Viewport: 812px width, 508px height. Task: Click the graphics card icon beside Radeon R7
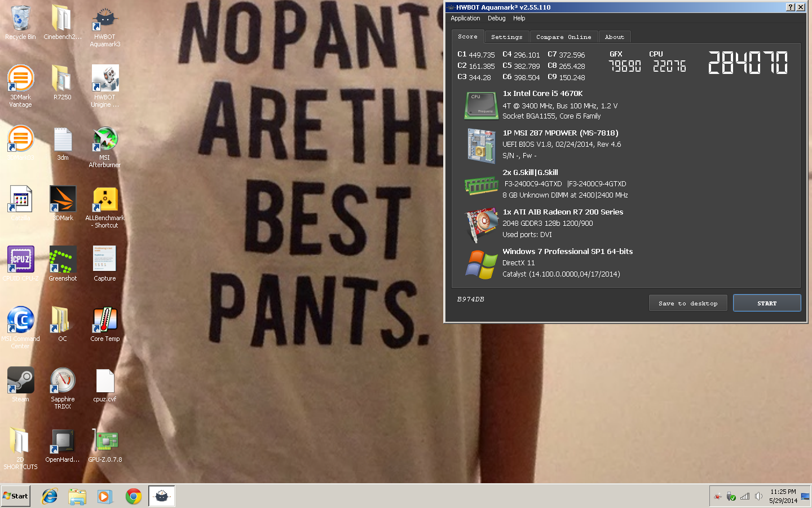click(481, 225)
